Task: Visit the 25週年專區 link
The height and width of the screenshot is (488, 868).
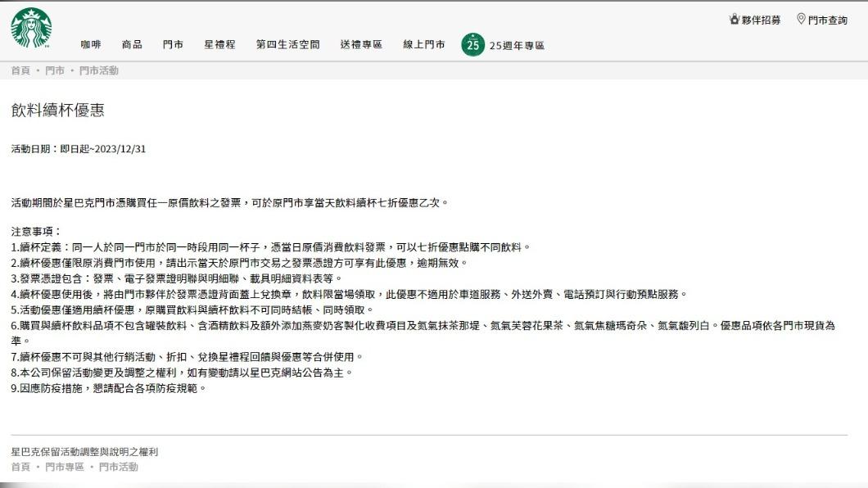Action: click(x=517, y=45)
